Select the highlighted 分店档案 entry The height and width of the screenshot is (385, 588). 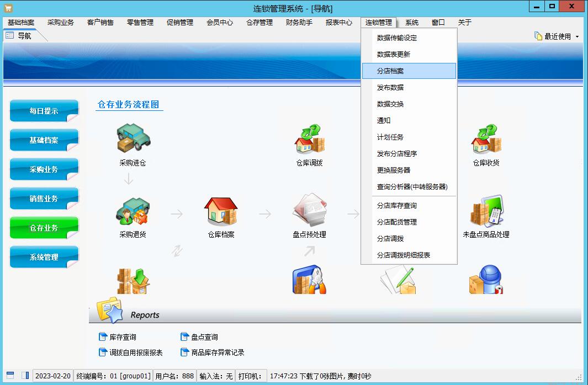point(409,71)
